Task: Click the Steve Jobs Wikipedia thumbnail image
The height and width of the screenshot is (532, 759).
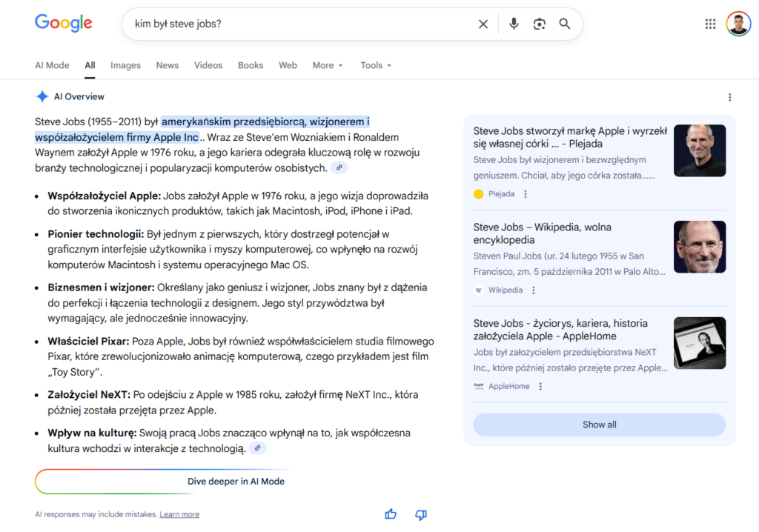Action: pos(699,247)
